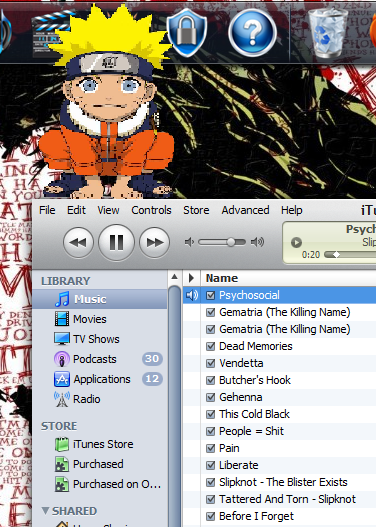Uncheck the Liberate checkbox
The image size is (376, 527).
click(210, 465)
